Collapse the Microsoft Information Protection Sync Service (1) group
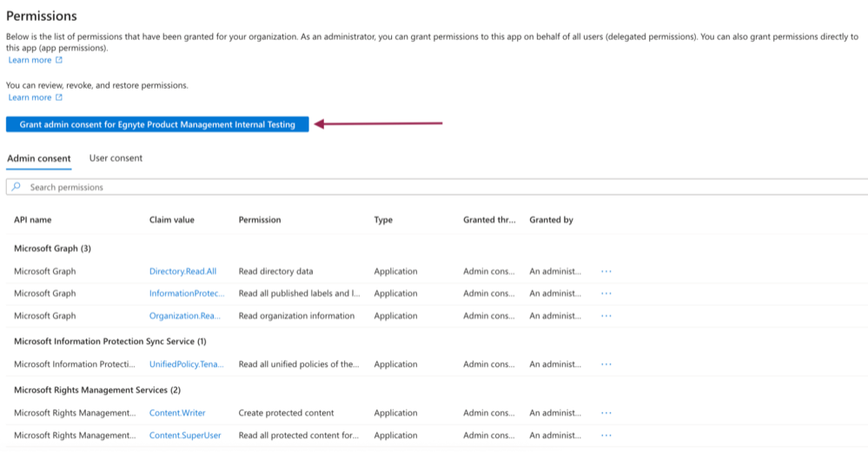This screenshot has width=868, height=453. (x=110, y=342)
